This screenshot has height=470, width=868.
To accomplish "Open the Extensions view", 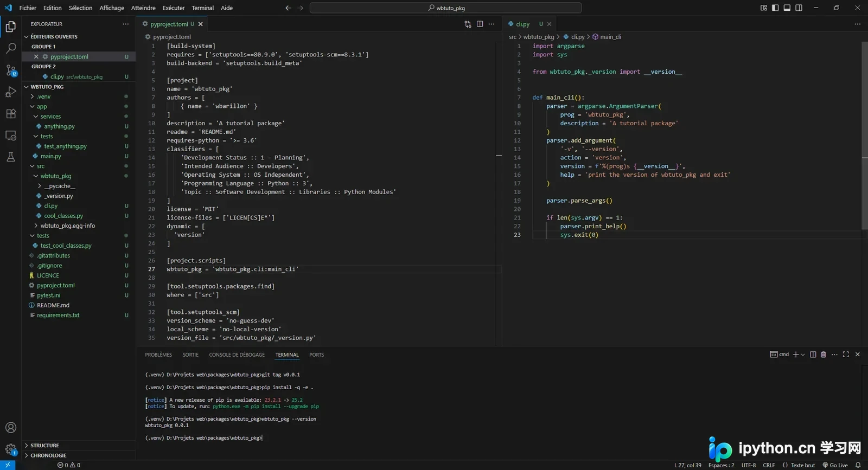I will click(x=11, y=114).
